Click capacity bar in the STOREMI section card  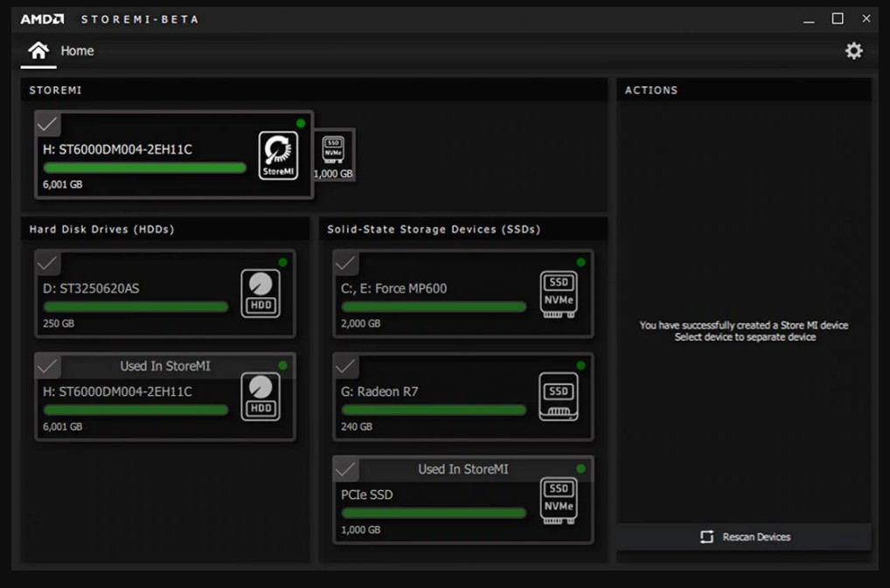[x=145, y=168]
